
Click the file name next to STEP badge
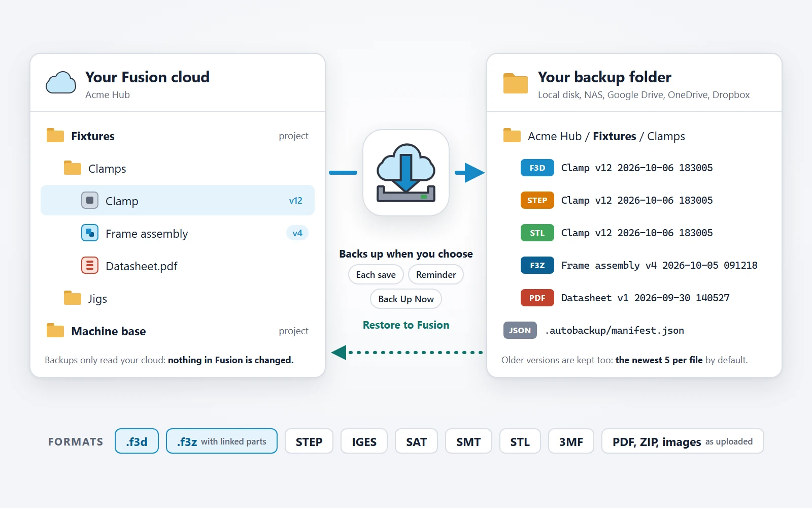[637, 200]
